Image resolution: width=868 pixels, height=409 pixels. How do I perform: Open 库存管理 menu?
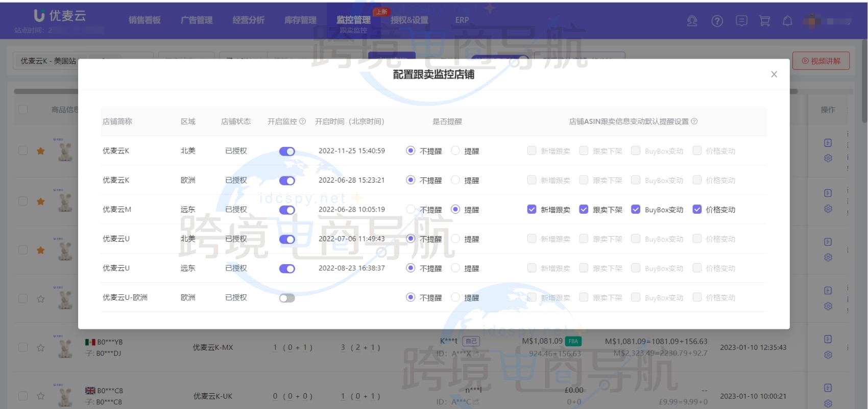[301, 20]
